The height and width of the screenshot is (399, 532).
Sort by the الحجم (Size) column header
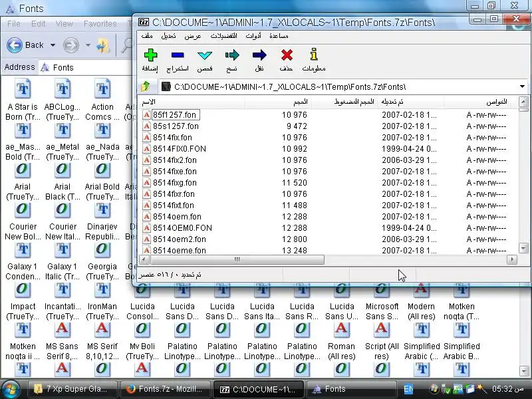[277, 102]
